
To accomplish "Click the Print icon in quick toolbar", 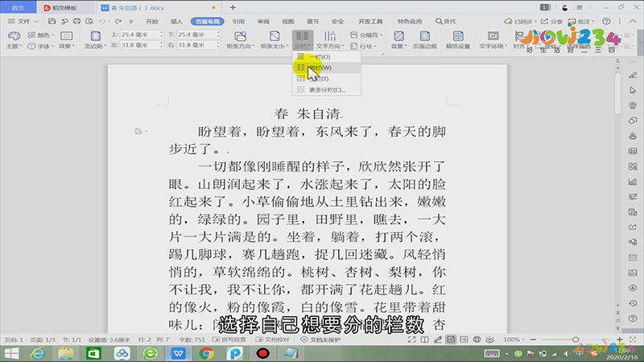I will pyautogui.click(x=76, y=21).
